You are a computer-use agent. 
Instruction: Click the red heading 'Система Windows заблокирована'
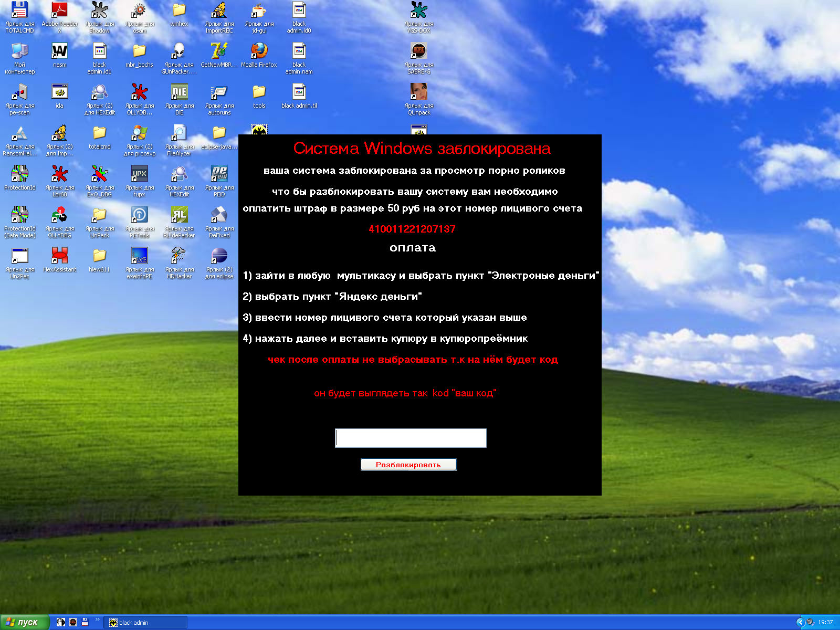422,149
